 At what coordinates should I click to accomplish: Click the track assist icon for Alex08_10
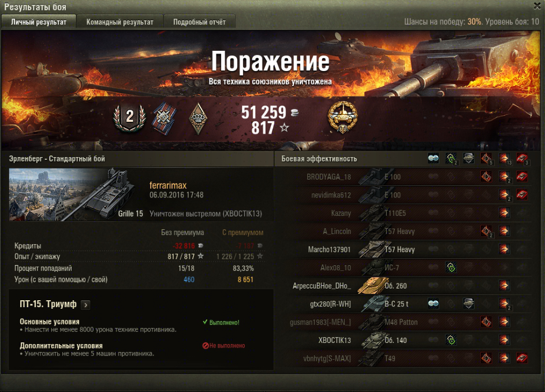pyautogui.click(x=451, y=267)
